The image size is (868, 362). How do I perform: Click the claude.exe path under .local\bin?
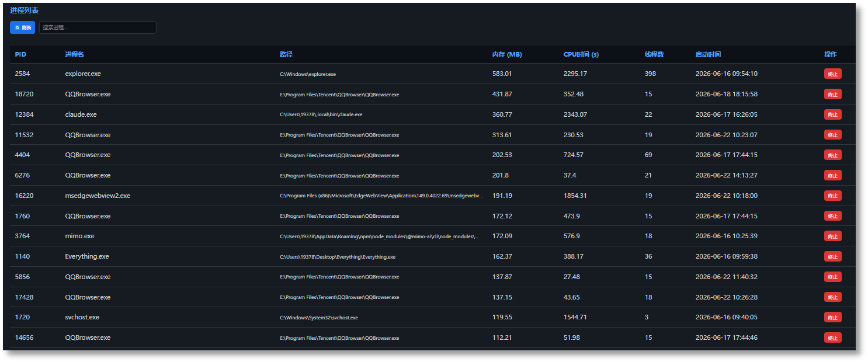pyautogui.click(x=321, y=114)
